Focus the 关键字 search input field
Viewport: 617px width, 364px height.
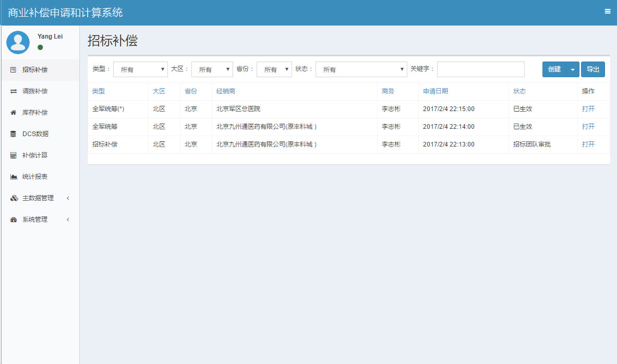480,69
